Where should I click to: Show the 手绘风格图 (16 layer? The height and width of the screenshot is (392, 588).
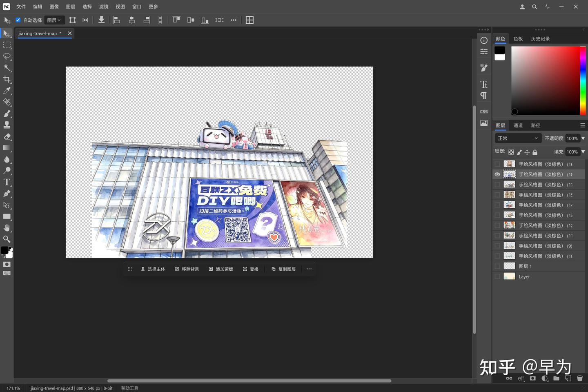point(497,164)
